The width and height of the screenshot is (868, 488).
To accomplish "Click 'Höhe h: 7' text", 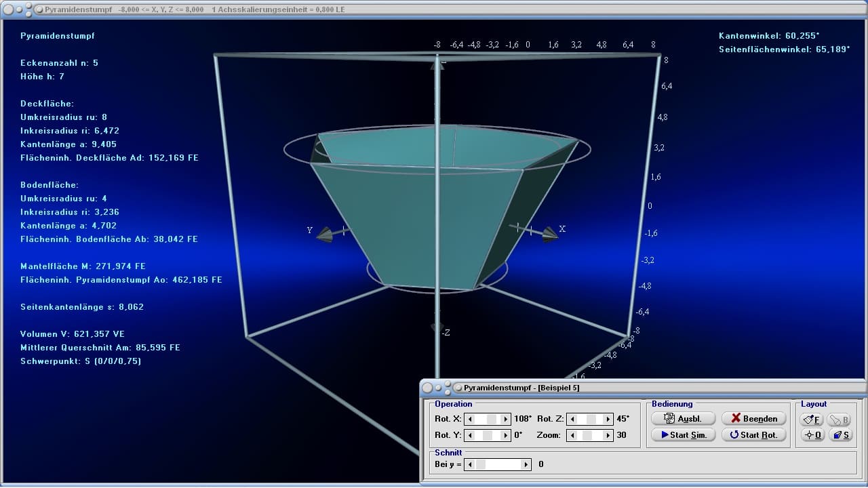I will (42, 76).
